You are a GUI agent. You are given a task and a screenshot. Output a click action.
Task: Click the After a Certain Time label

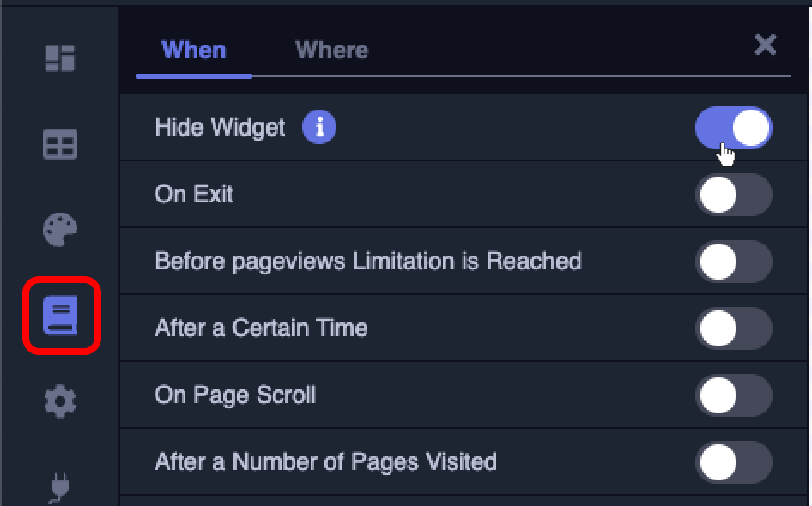pos(261,328)
